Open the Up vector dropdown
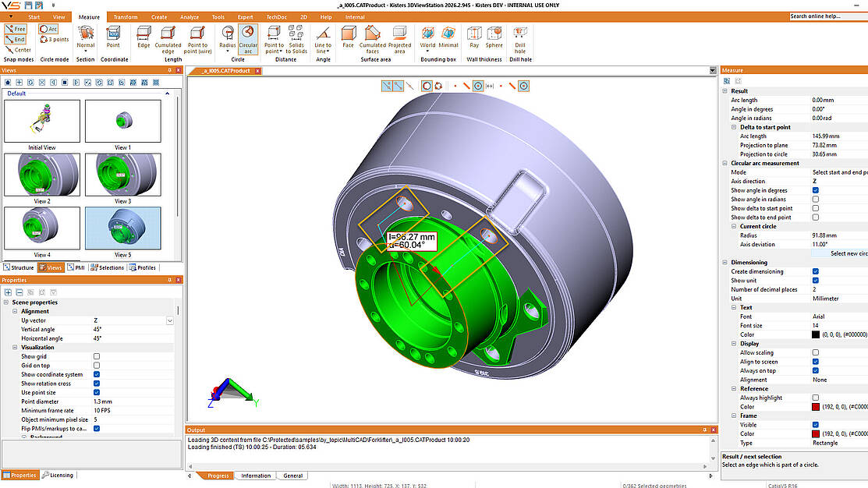Screen dimensions: 868x488 coord(169,321)
